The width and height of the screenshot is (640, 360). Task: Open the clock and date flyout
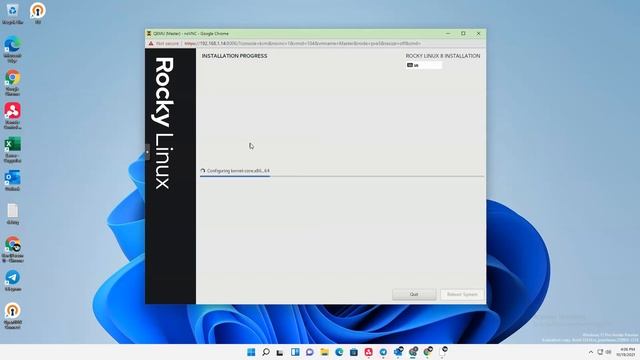[x=627, y=352]
